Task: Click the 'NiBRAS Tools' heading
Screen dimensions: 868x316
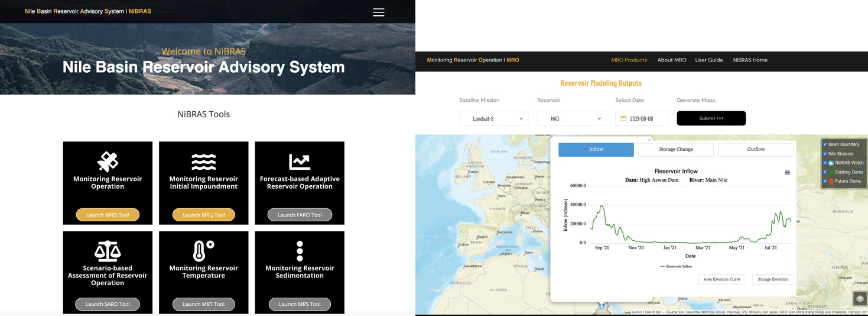Action: pos(204,114)
